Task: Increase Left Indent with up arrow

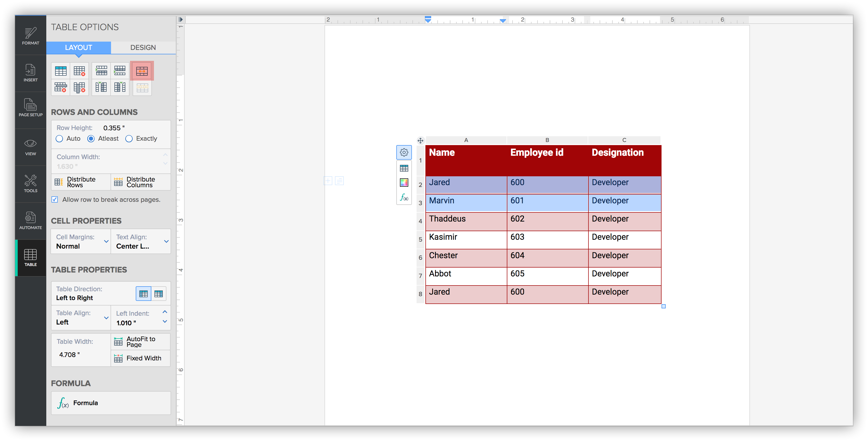Action: [165, 312]
